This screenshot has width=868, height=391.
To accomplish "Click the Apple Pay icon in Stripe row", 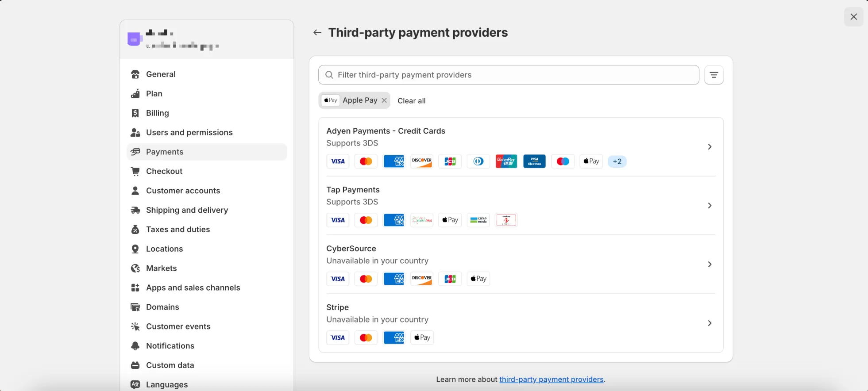I will click(x=422, y=338).
